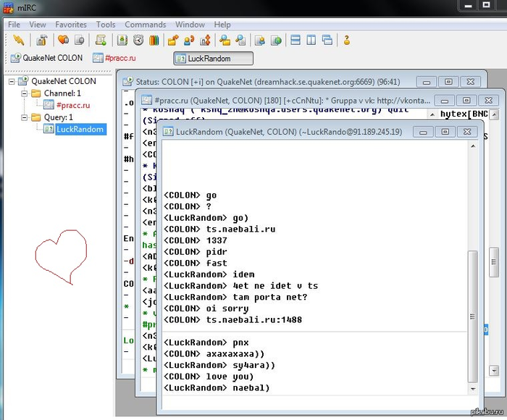
Task: Open the Scripts editor scroll icon
Action: (101, 40)
